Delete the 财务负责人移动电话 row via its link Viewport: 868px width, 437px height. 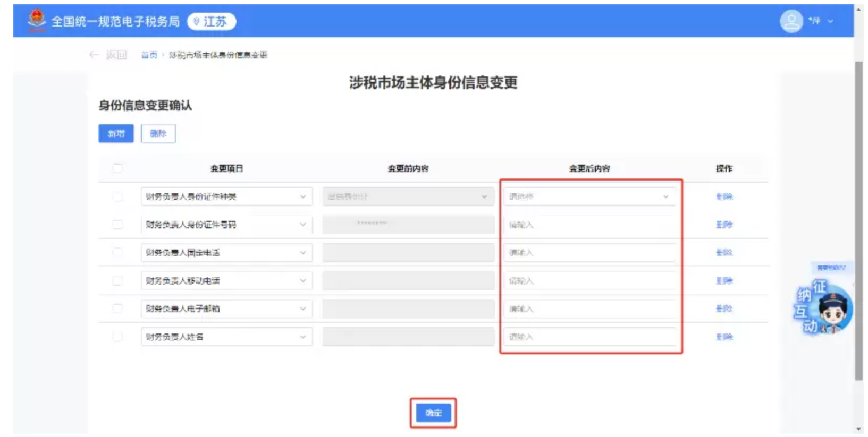(724, 280)
